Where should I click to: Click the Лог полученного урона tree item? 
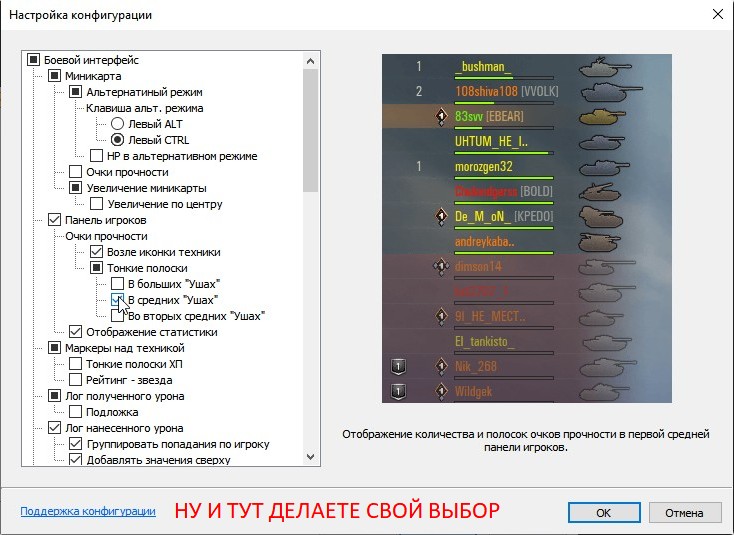click(x=123, y=396)
